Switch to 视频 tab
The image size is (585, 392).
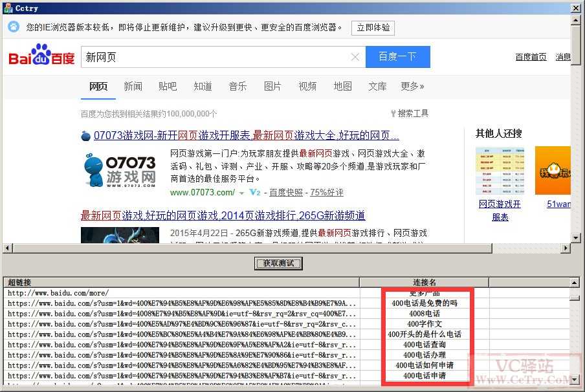307,87
